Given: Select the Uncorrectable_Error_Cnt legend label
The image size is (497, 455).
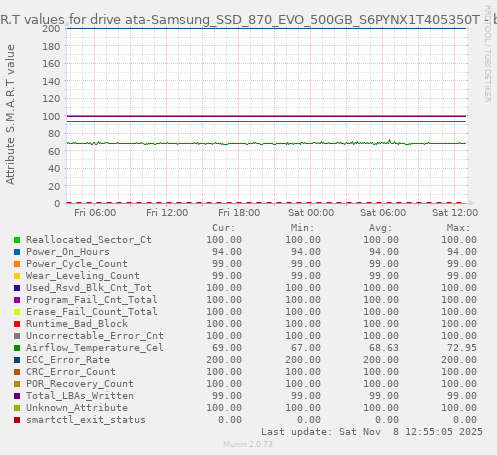Looking at the screenshot, I should tap(95, 336).
